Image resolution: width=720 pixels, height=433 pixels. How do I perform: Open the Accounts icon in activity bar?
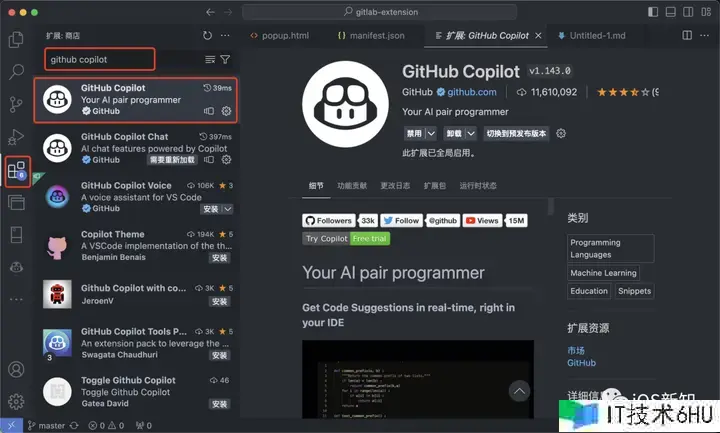pos(16,369)
